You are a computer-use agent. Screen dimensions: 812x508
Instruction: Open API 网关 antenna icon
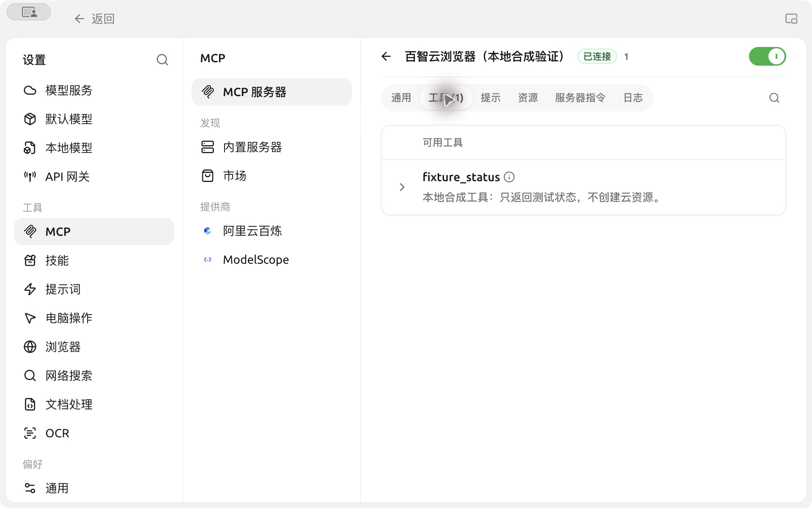tap(30, 177)
